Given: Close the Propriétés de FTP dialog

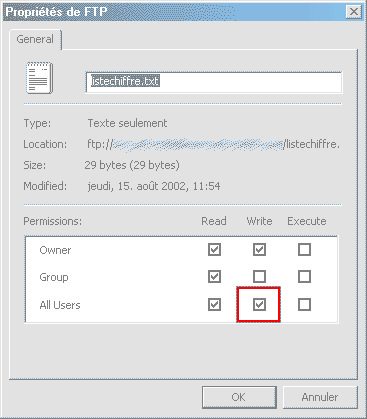Looking at the screenshot, I should [x=354, y=12].
